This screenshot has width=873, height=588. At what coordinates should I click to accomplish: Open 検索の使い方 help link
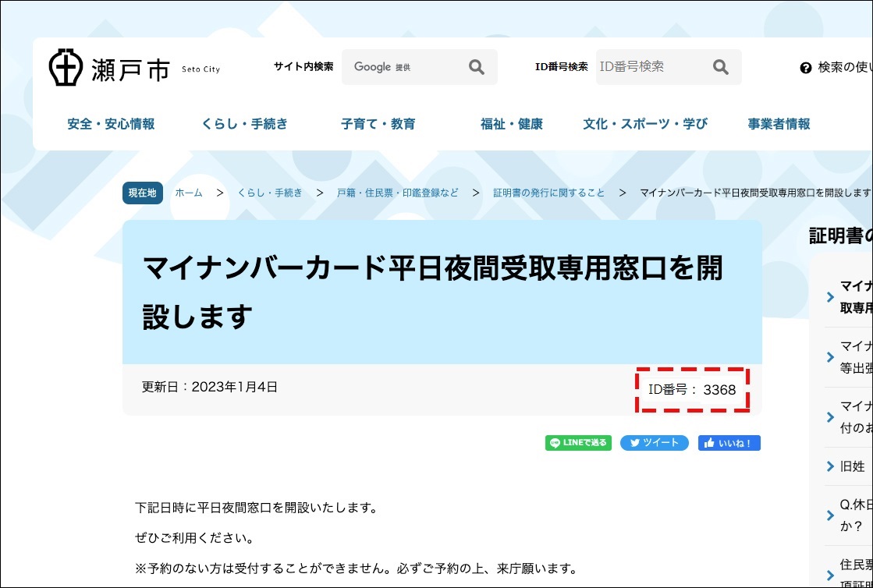click(845, 68)
